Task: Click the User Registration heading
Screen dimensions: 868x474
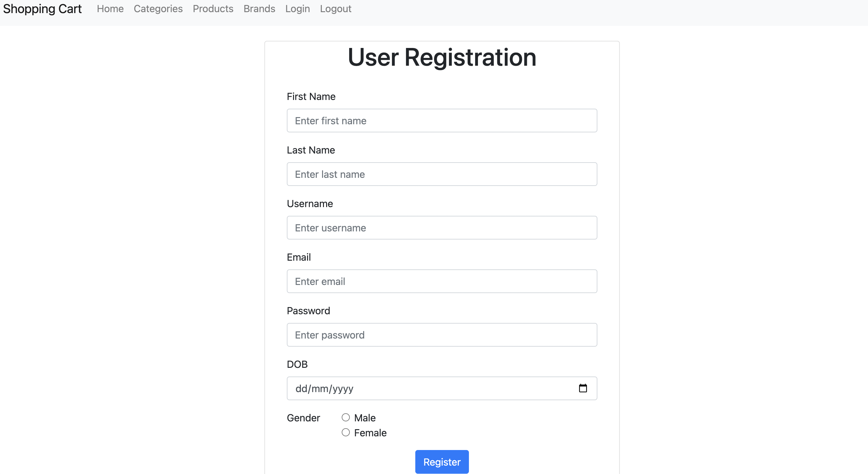Action: tap(442, 57)
